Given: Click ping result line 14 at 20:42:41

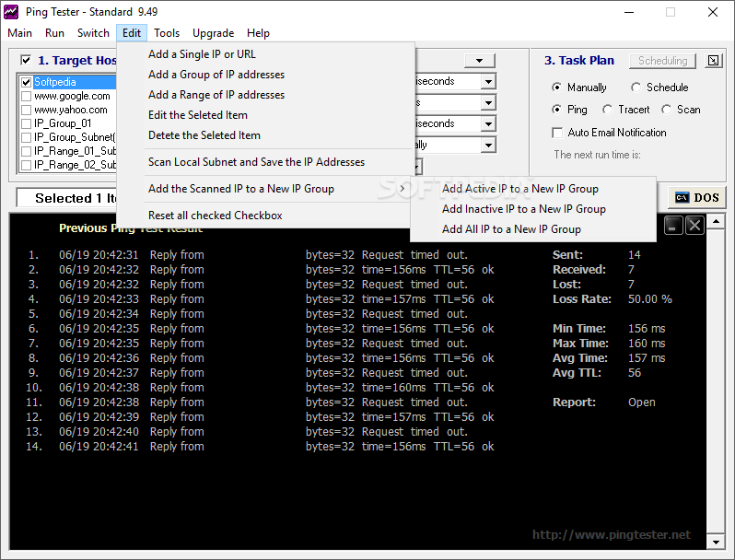Looking at the screenshot, I should click(260, 446).
